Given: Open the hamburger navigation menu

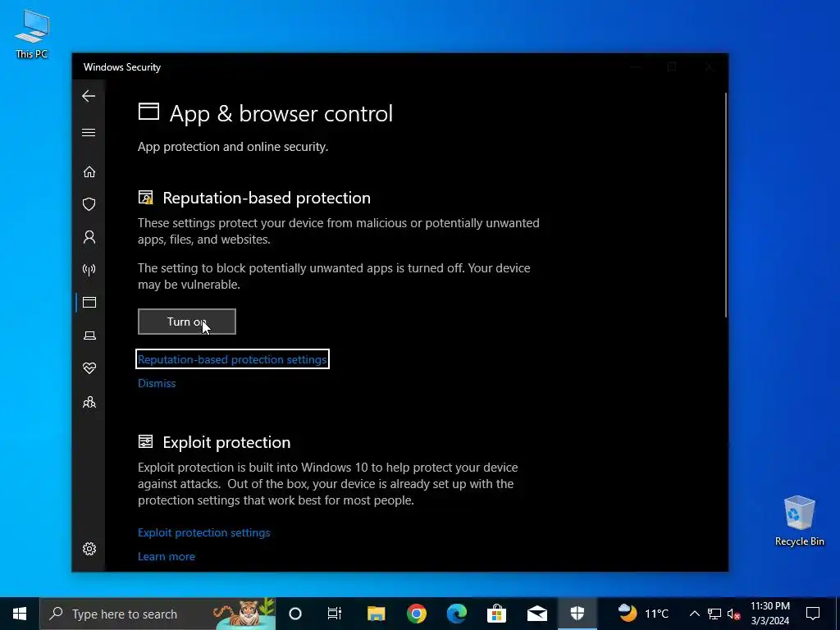Looking at the screenshot, I should pyautogui.click(x=89, y=132).
